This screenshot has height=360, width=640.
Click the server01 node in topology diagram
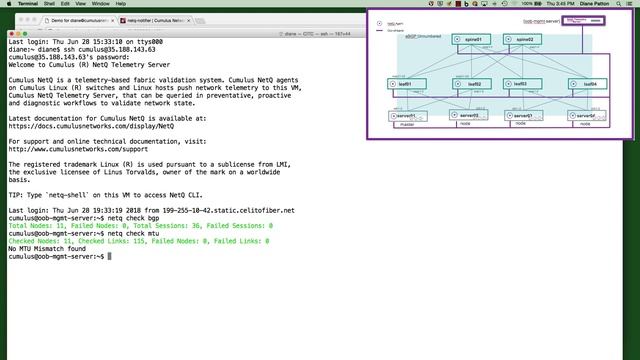click(408, 116)
